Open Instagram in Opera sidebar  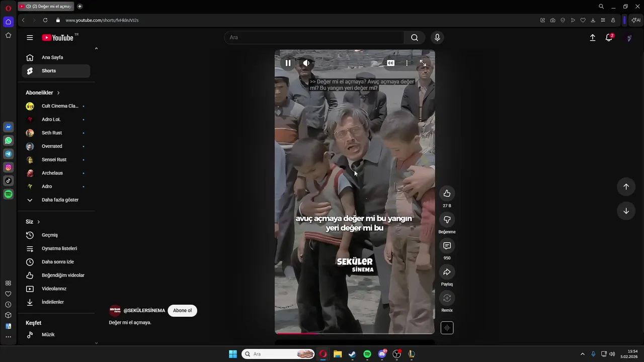9,167
